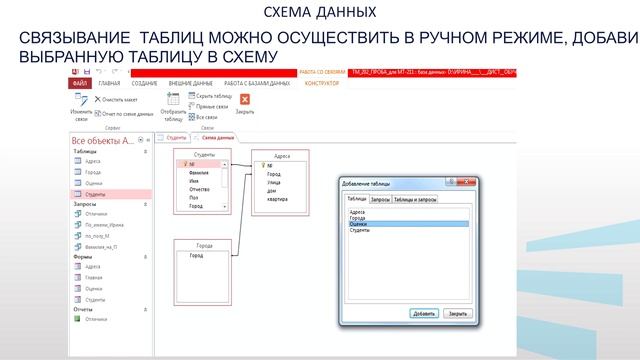Click the по_полу_М query icon
This screenshot has height=360, width=640.
pyautogui.click(x=78, y=236)
